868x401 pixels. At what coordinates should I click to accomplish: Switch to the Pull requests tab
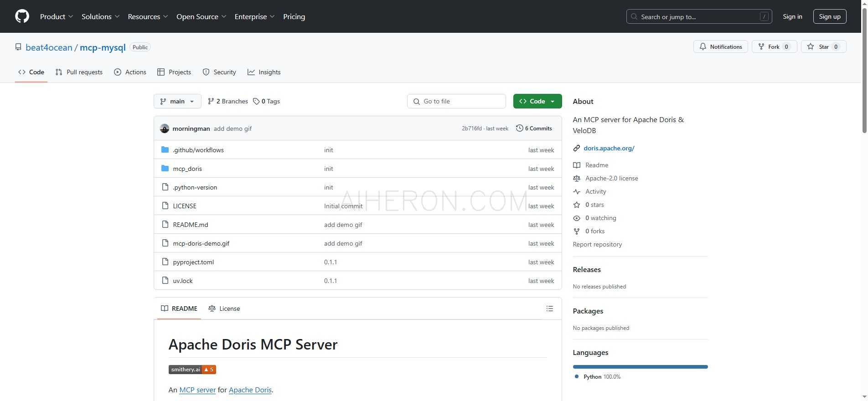pos(79,72)
